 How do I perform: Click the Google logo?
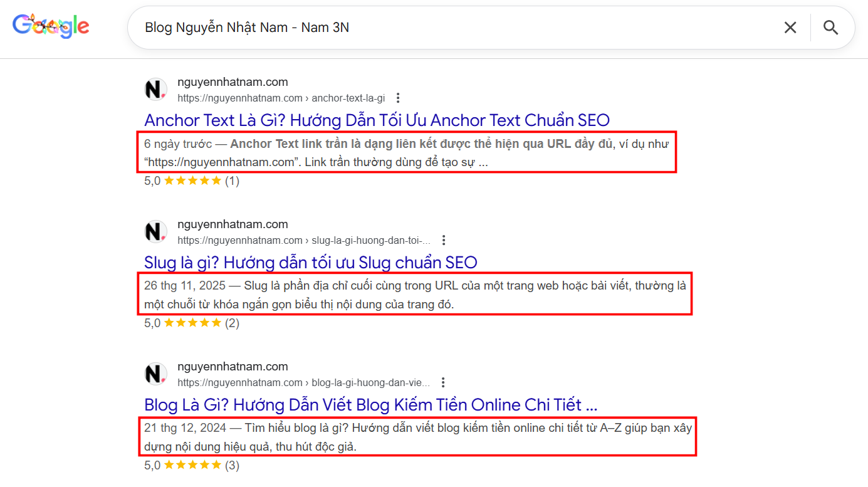(x=51, y=26)
